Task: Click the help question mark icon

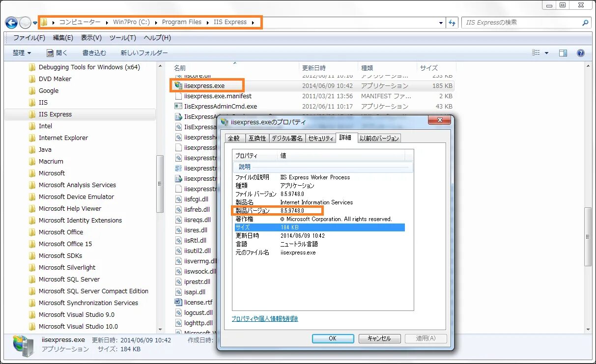Action: pyautogui.click(x=580, y=53)
